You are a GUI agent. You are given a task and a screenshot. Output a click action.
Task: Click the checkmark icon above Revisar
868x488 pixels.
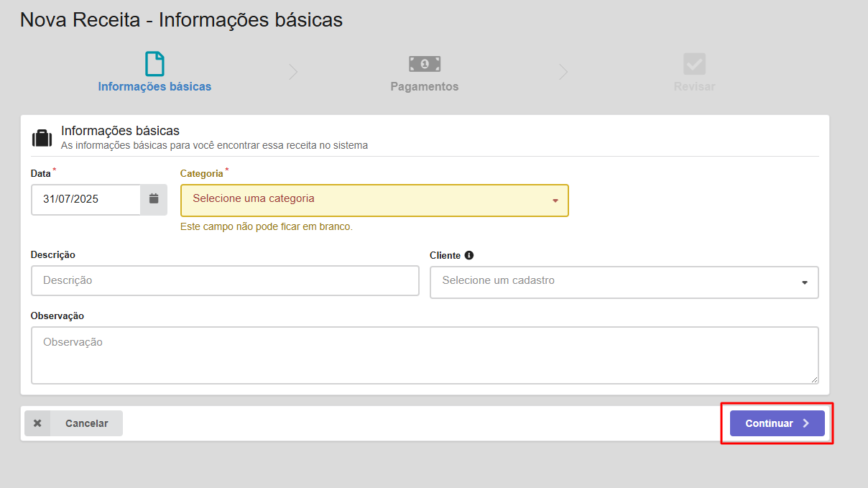click(x=694, y=64)
